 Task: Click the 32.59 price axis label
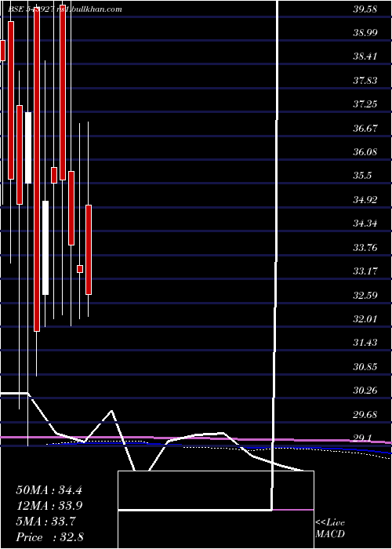point(365,295)
